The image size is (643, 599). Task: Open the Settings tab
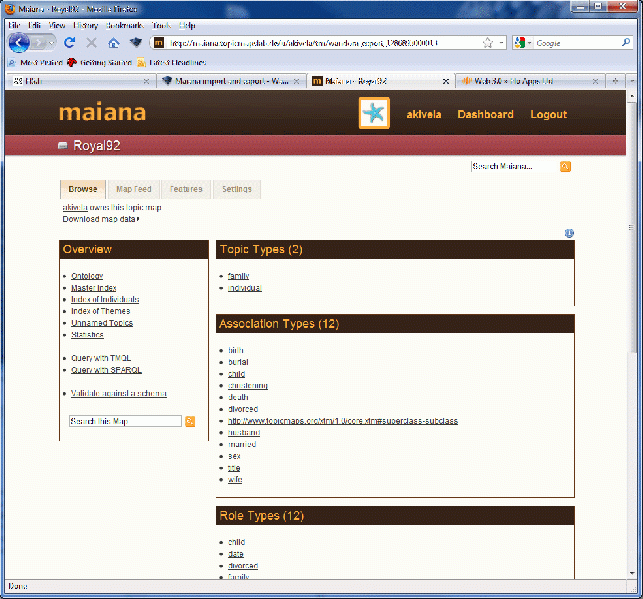click(237, 189)
